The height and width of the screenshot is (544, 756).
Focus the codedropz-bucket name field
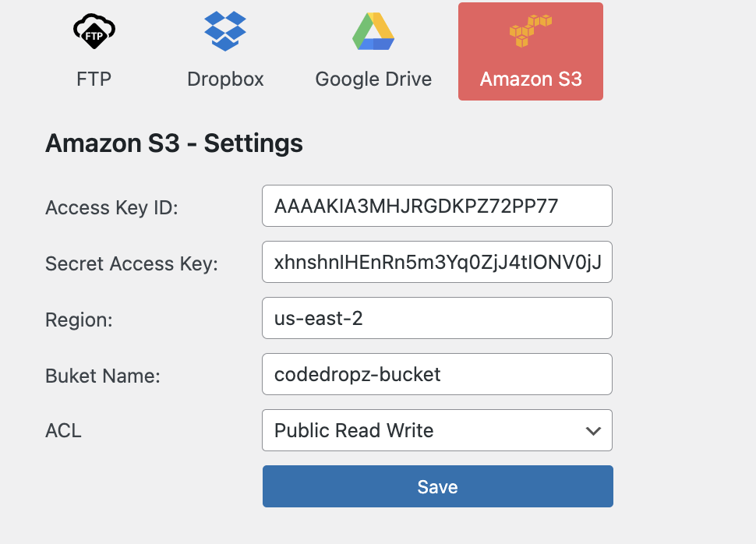pos(436,374)
